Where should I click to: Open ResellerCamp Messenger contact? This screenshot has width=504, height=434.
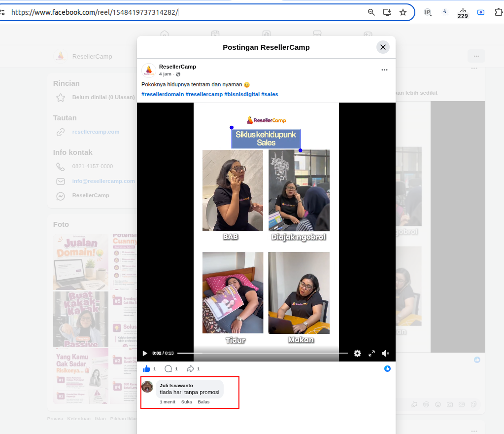click(x=91, y=196)
